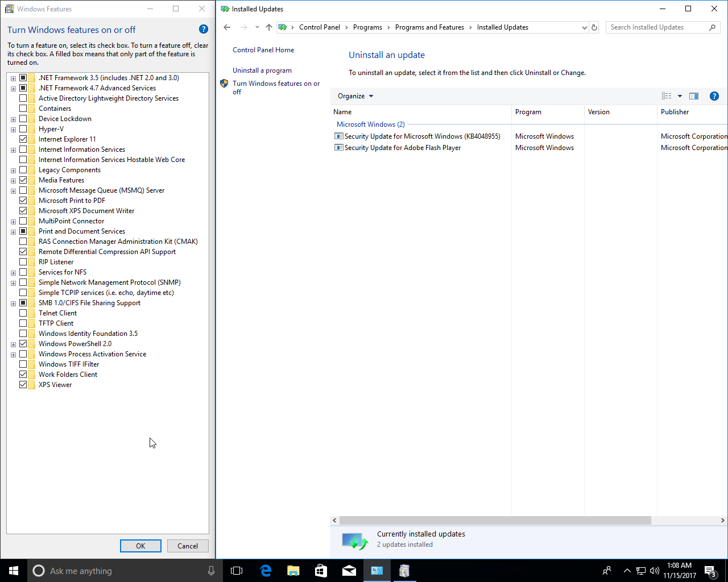Open help in the Windows Features dialog

tap(204, 30)
